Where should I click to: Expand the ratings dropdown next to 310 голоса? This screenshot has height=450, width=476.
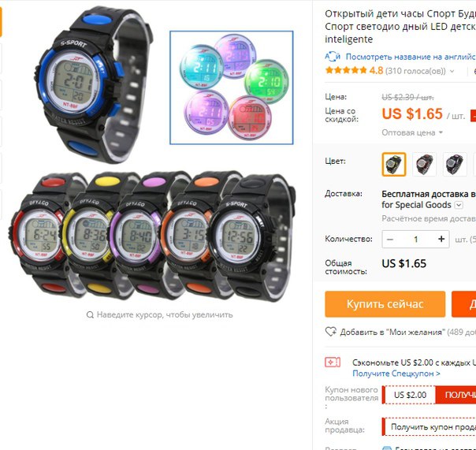(x=452, y=71)
